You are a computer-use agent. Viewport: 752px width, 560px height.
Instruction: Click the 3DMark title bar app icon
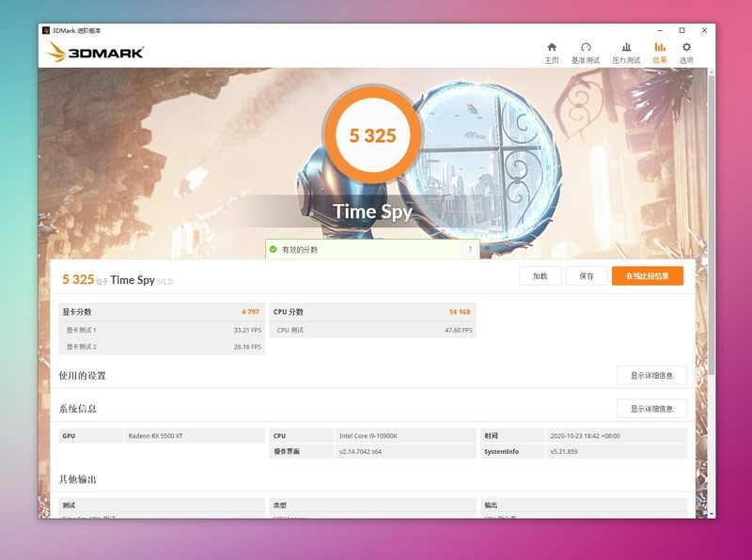[46, 30]
